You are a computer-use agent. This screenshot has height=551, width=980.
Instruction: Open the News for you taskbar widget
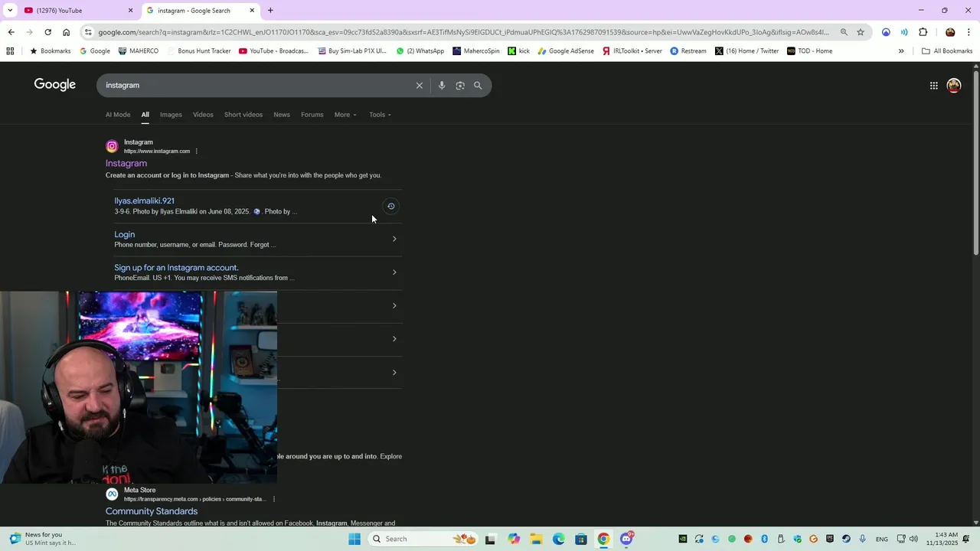43,539
